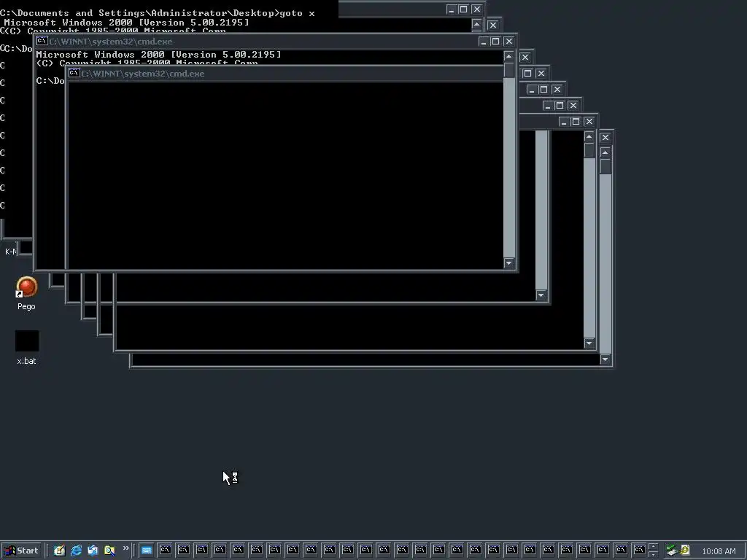Click the green hardware tray icon

tap(672, 551)
